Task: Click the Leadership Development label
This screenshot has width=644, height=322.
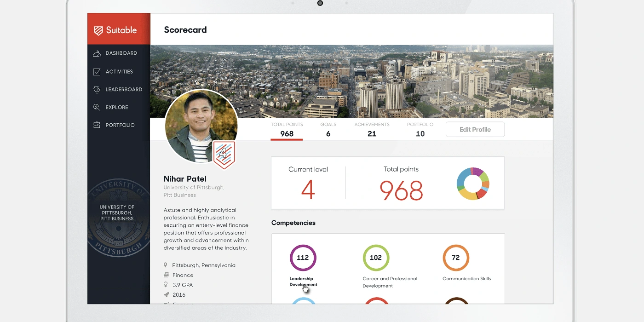Action: click(303, 282)
